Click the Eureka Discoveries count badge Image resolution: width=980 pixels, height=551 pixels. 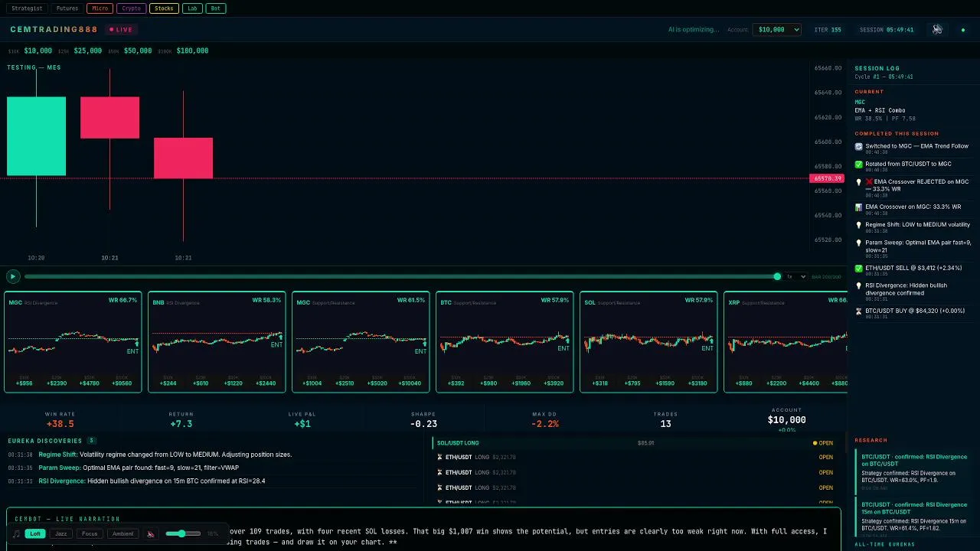click(92, 441)
